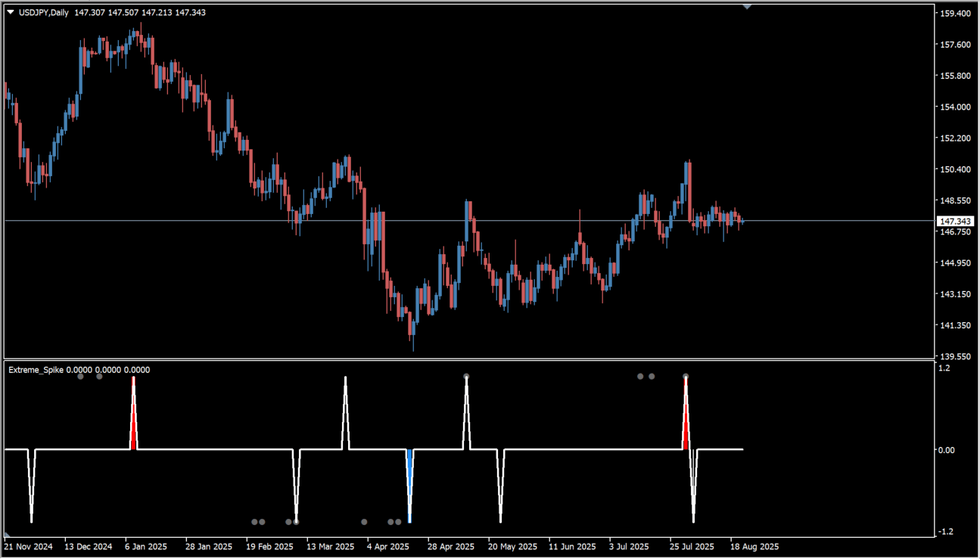
Task: Click the 3 Jul 2025 date label
Action: 630,546
